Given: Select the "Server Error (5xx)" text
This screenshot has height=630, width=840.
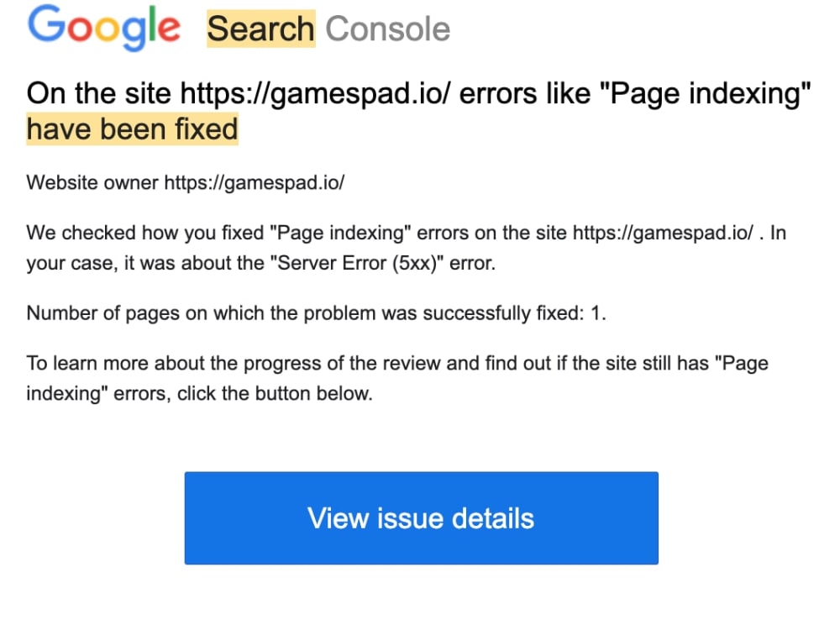Looking at the screenshot, I should [x=357, y=263].
